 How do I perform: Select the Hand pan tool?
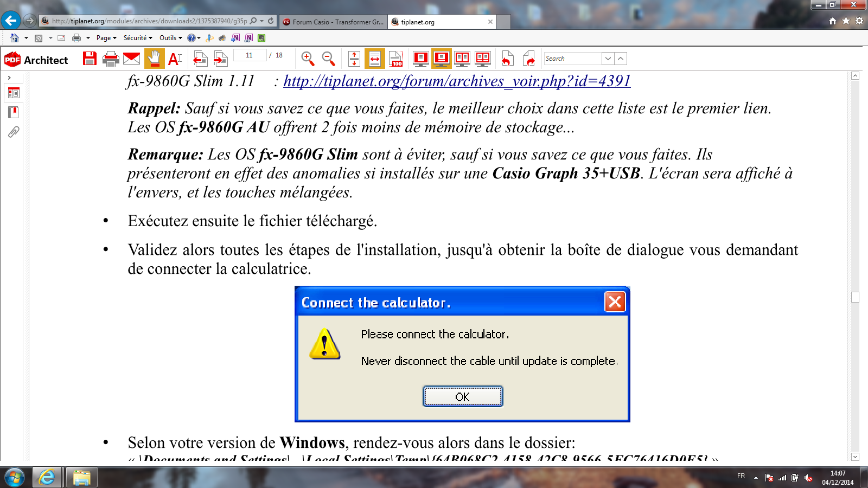tap(155, 59)
